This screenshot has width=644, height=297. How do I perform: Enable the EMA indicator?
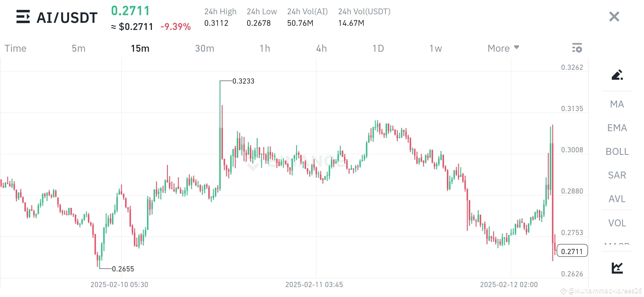coord(617,128)
